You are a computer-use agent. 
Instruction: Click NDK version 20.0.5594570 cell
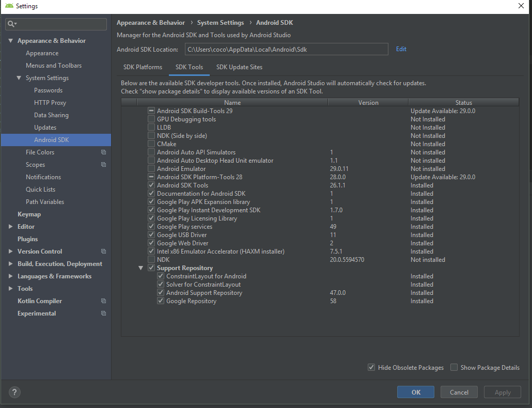[347, 260]
